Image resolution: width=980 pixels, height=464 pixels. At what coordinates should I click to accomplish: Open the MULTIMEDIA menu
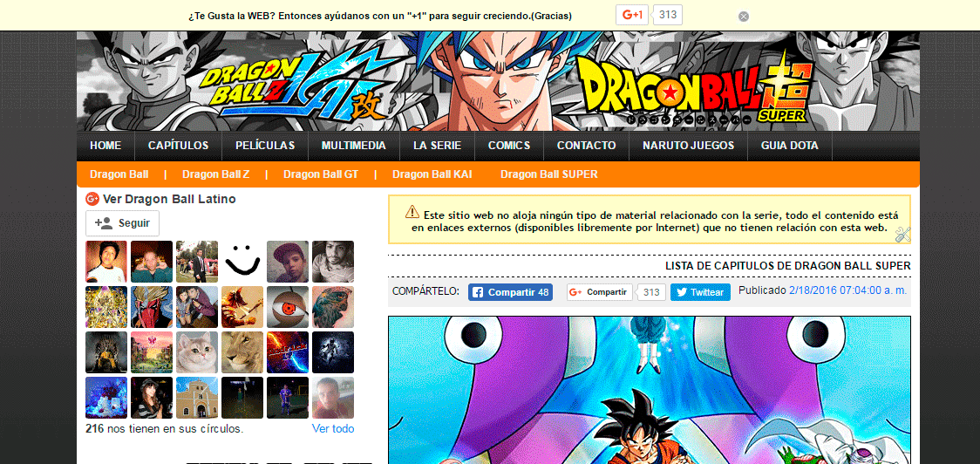click(x=354, y=146)
